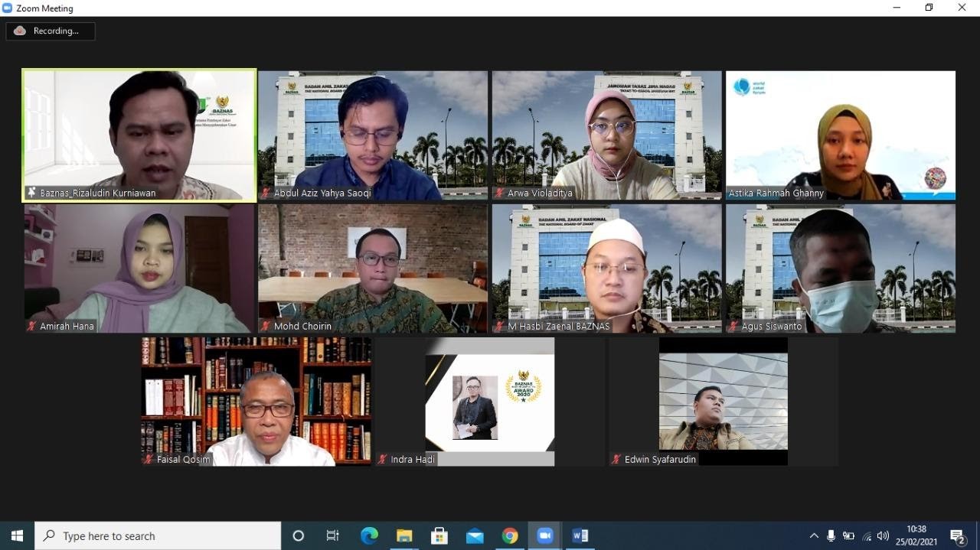The width and height of the screenshot is (980, 550).
Task: Click the Cortana circle icon
Action: click(299, 535)
